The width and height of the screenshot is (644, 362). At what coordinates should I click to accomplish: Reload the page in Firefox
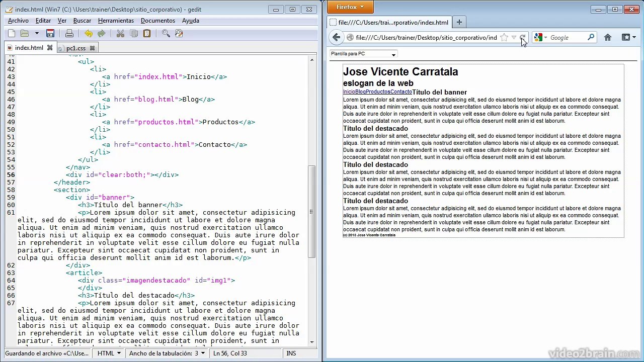(x=522, y=38)
